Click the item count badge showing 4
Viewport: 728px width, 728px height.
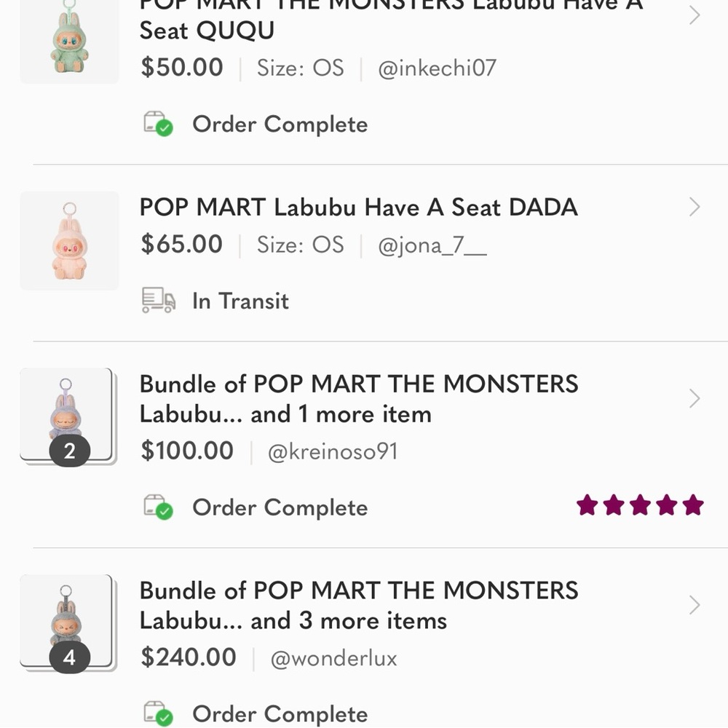[x=70, y=657]
